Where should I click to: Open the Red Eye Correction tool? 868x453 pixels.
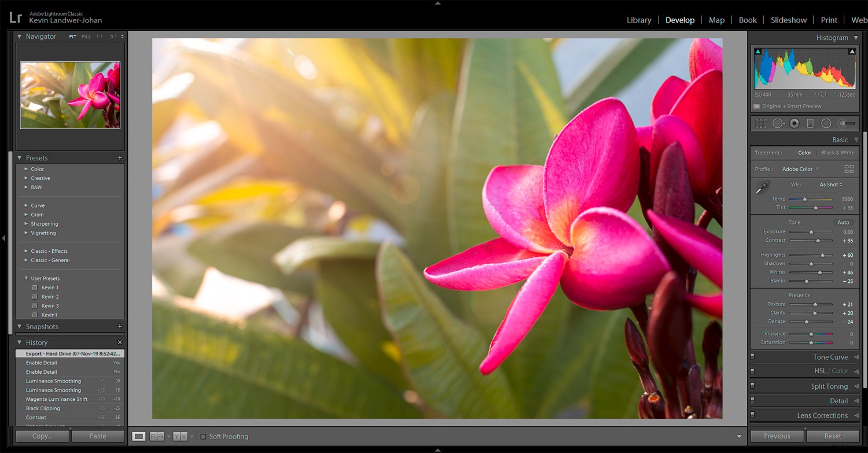(x=794, y=123)
